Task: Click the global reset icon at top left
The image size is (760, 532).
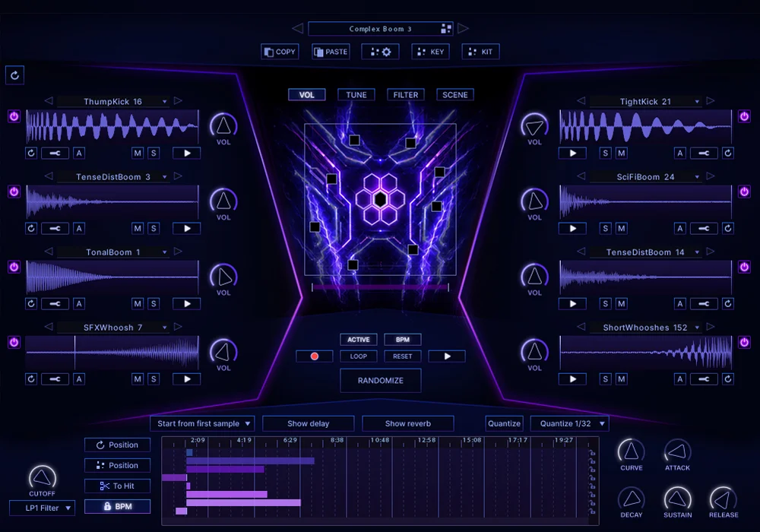Action: 14,75
